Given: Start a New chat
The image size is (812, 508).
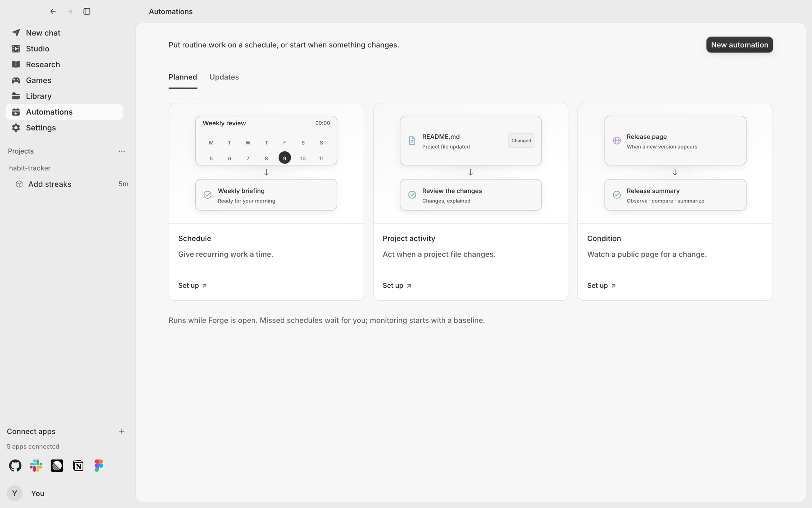Looking at the screenshot, I should click(64, 33).
